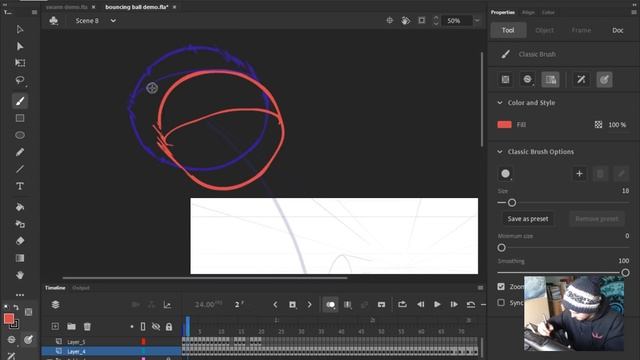The width and height of the screenshot is (640, 360).
Task: Select the Selection arrow tool
Action: point(20,29)
